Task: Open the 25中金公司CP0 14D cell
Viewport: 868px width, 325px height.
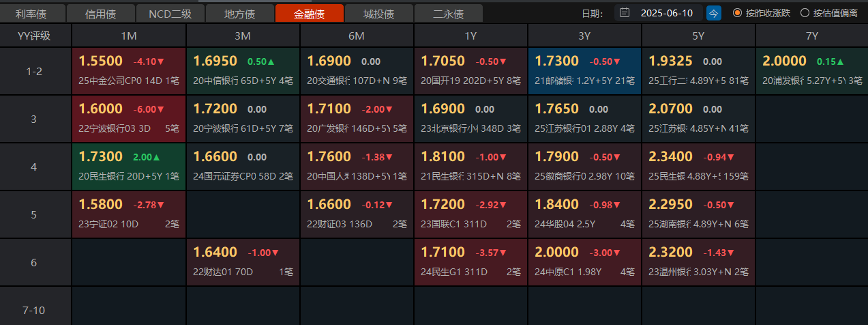Action: 129,71
